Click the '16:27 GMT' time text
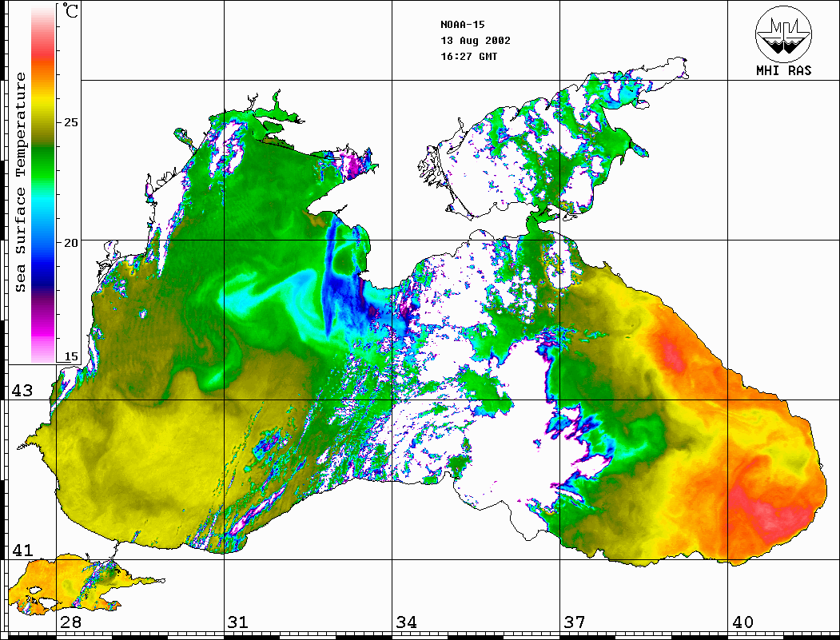The width and height of the screenshot is (840, 640). [x=469, y=56]
